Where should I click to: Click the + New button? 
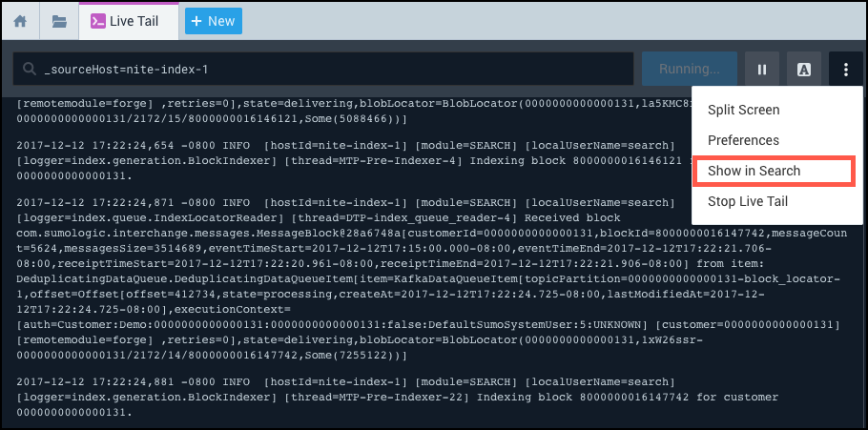[x=213, y=21]
